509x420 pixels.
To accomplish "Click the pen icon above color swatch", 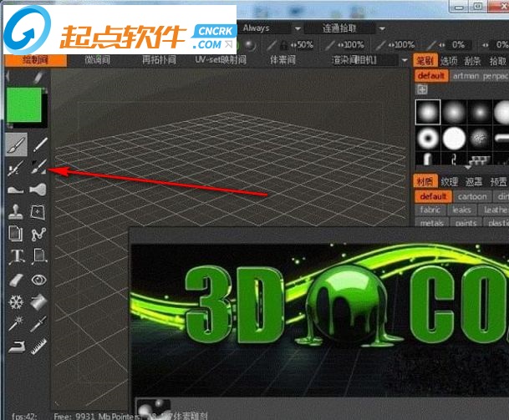I will [x=38, y=77].
